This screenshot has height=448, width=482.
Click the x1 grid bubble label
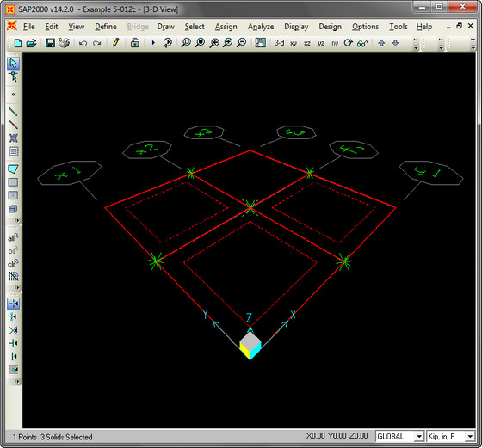[70, 173]
